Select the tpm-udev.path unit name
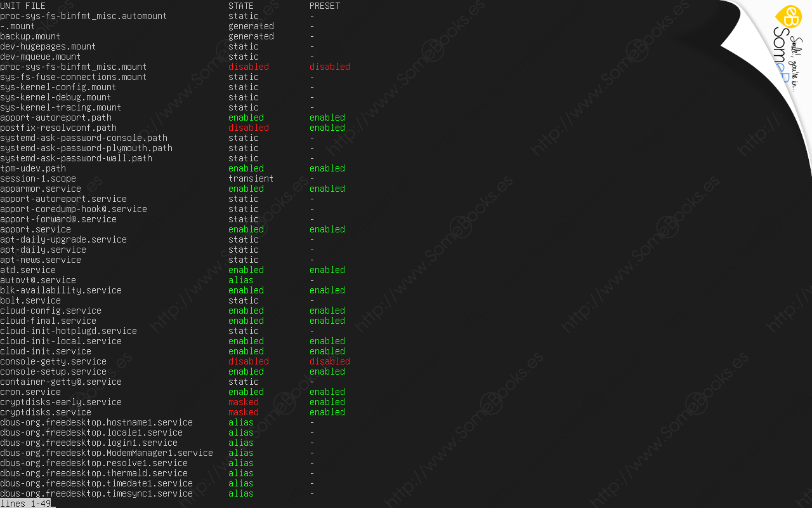Image resolution: width=812 pixels, height=508 pixels. (x=33, y=168)
